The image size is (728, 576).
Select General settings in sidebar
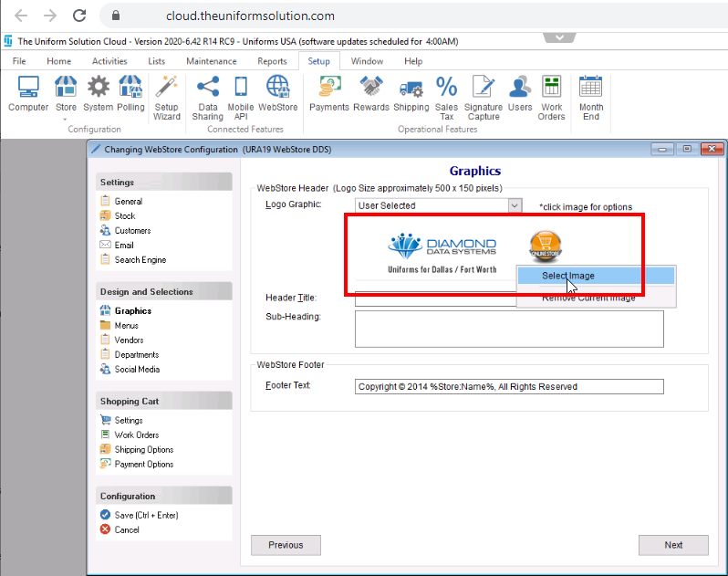click(x=121, y=201)
